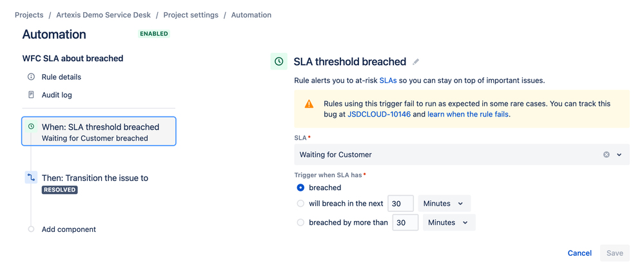Go to Artexis Demo Service Desk breadcrumb
This screenshot has height=270, width=644.
click(x=104, y=15)
